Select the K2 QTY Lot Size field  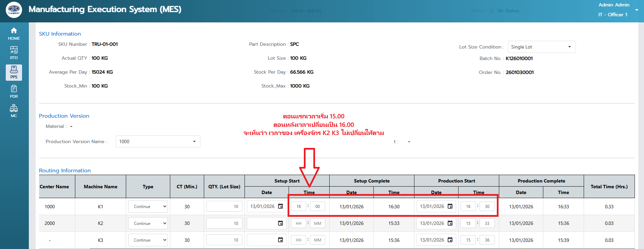point(224,223)
